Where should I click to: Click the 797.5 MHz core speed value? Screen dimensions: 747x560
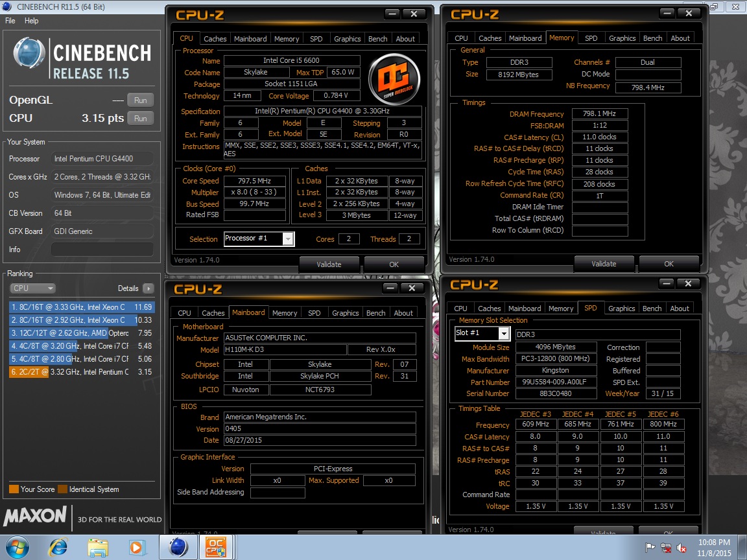254,181
